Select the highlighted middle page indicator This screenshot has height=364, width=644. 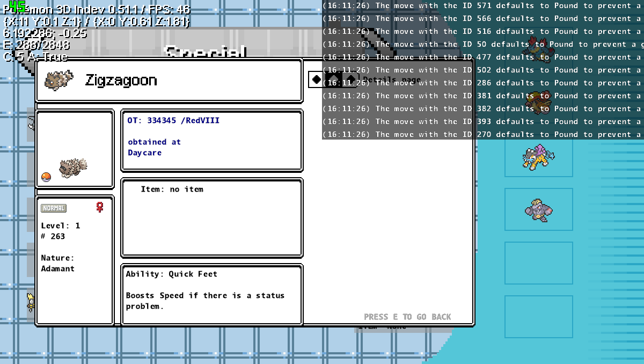[x=333, y=79]
